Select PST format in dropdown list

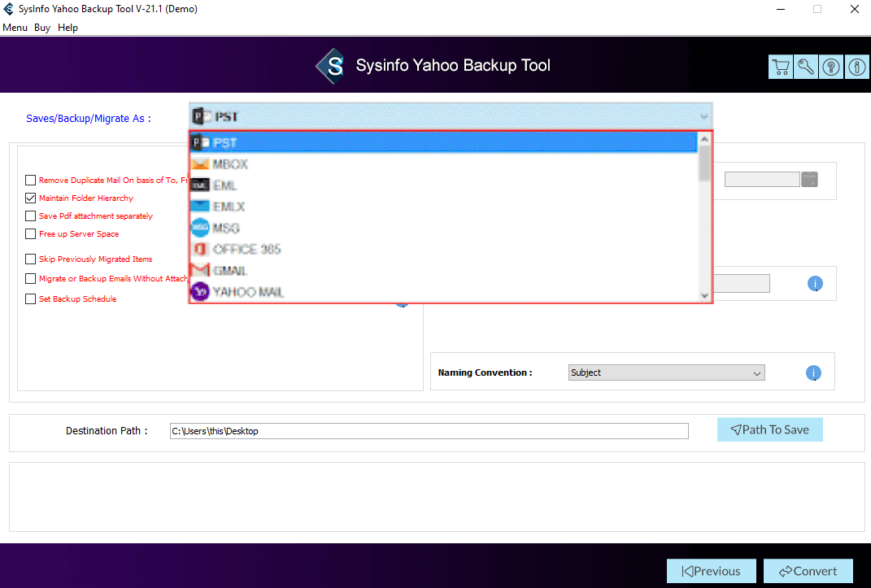443,142
